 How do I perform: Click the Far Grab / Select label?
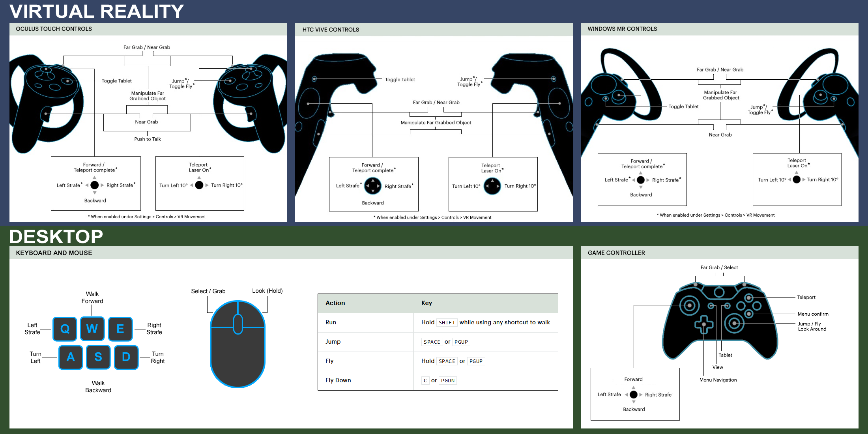click(719, 268)
